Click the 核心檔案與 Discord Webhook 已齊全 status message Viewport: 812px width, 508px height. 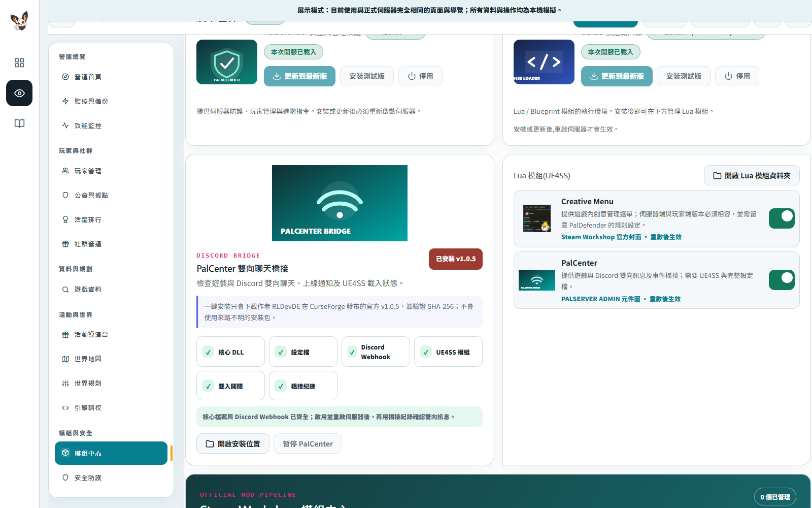coord(340,417)
